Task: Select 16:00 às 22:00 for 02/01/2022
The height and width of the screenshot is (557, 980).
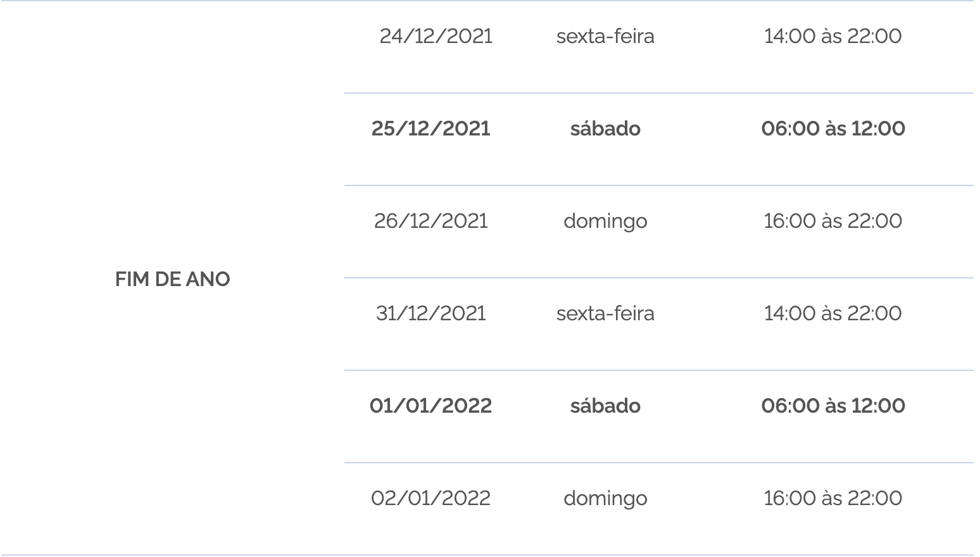Action: (x=832, y=498)
